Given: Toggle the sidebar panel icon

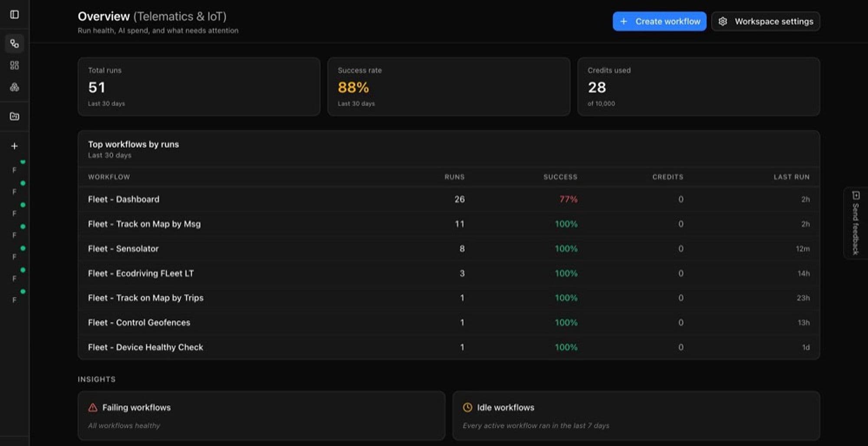Looking at the screenshot, I should 14,14.
